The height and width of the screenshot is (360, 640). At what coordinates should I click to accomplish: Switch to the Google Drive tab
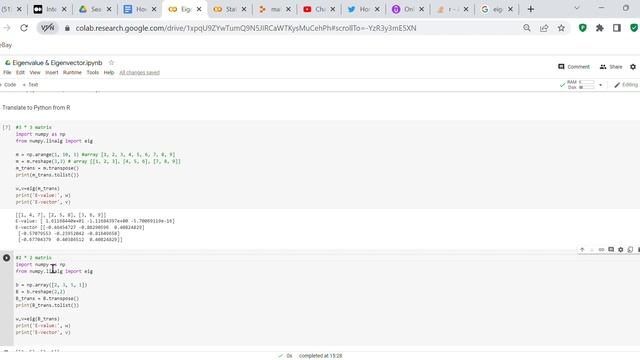(95, 9)
